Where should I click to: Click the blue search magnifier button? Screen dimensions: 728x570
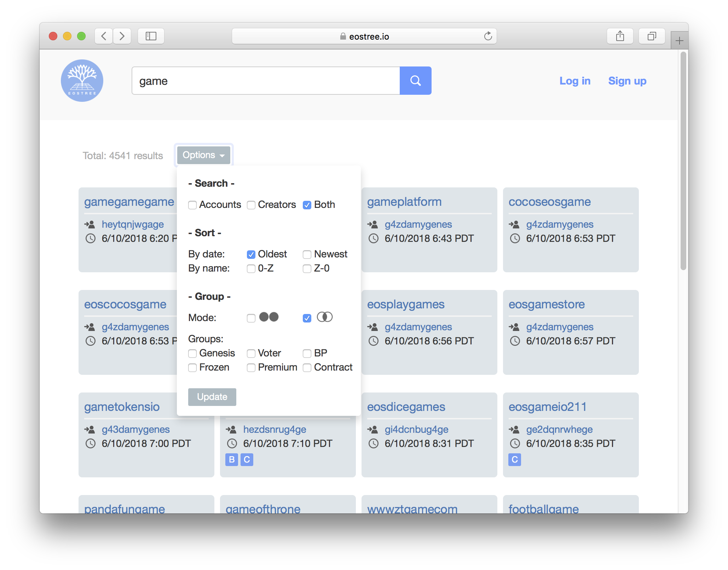[415, 81]
